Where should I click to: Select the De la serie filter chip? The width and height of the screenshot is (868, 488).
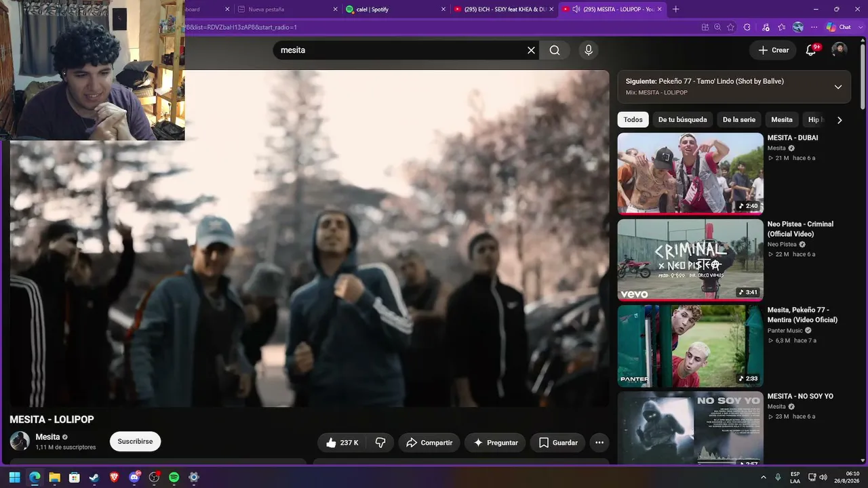(x=738, y=120)
